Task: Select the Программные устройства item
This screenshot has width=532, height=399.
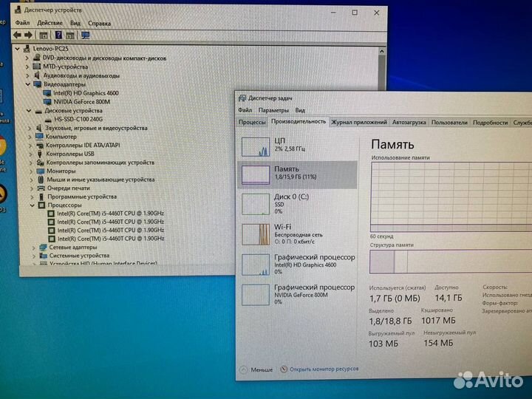Action: point(82,197)
